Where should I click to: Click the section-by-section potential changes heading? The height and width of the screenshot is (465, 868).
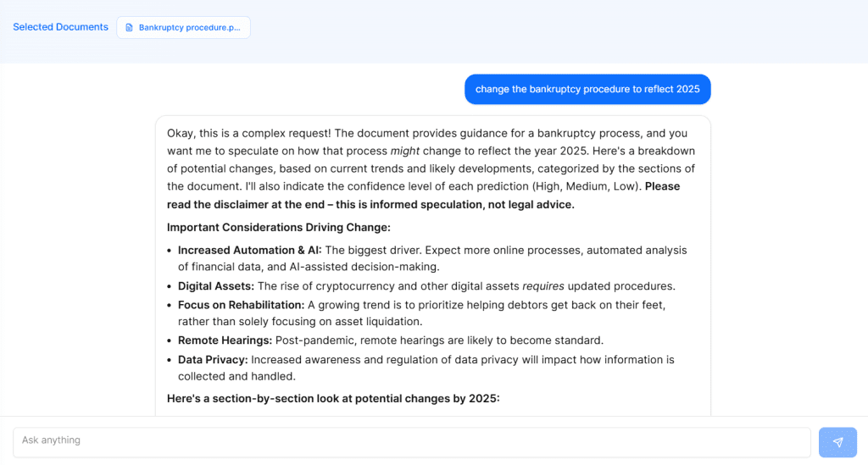(333, 398)
